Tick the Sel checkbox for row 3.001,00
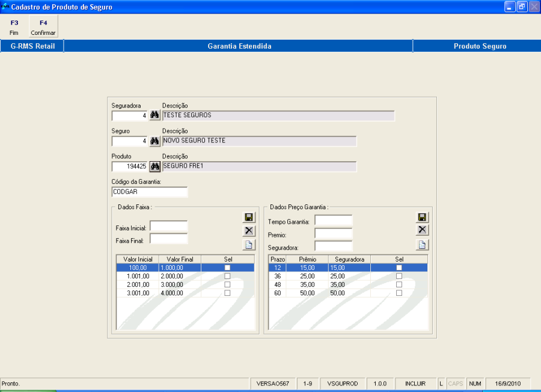 pyautogui.click(x=227, y=293)
